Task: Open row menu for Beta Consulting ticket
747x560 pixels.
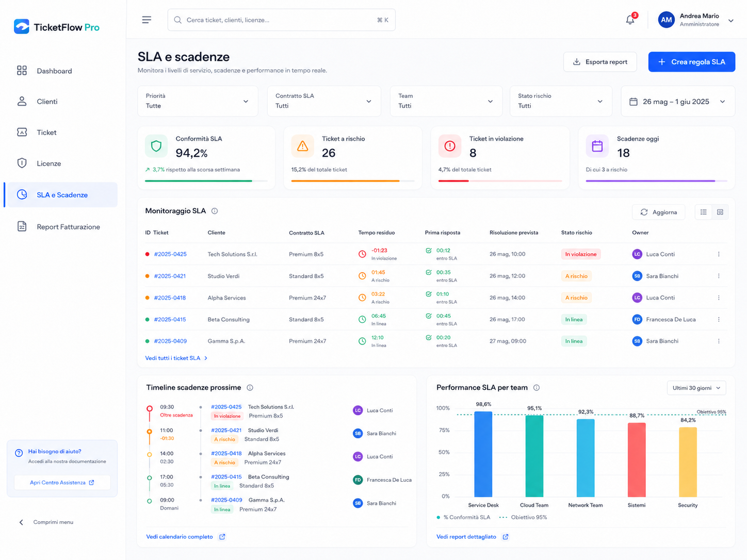Action: [x=719, y=319]
